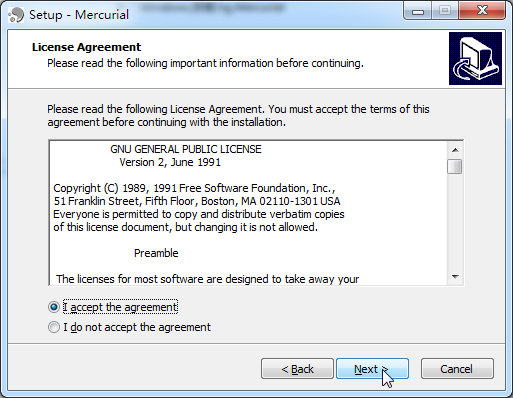The width and height of the screenshot is (513, 398).
Task: Click the license scroll up arrow
Action: pyautogui.click(x=455, y=150)
